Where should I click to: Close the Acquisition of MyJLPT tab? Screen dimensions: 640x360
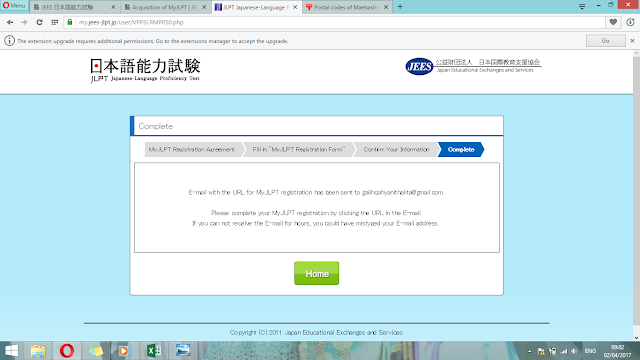pos(204,7)
